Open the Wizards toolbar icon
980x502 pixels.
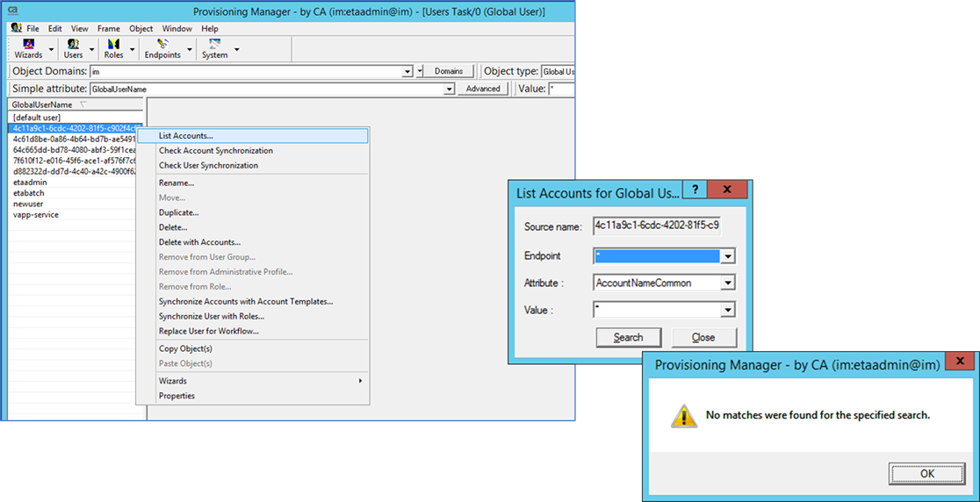click(x=27, y=48)
